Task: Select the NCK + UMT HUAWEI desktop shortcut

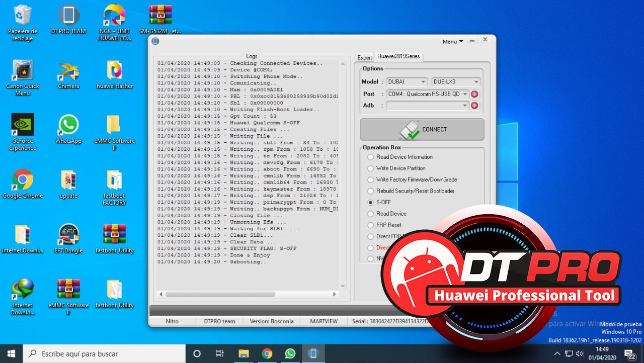Action: 114,23
